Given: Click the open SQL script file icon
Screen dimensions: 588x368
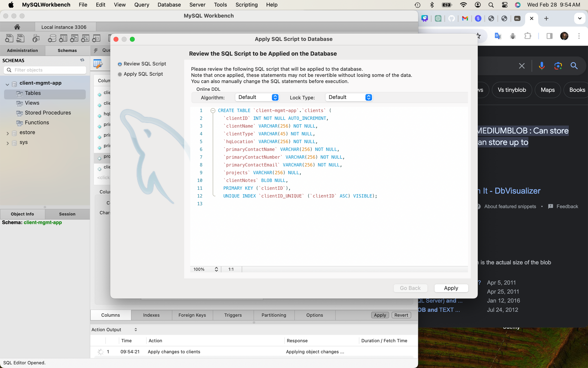Looking at the screenshot, I should click(20, 38).
